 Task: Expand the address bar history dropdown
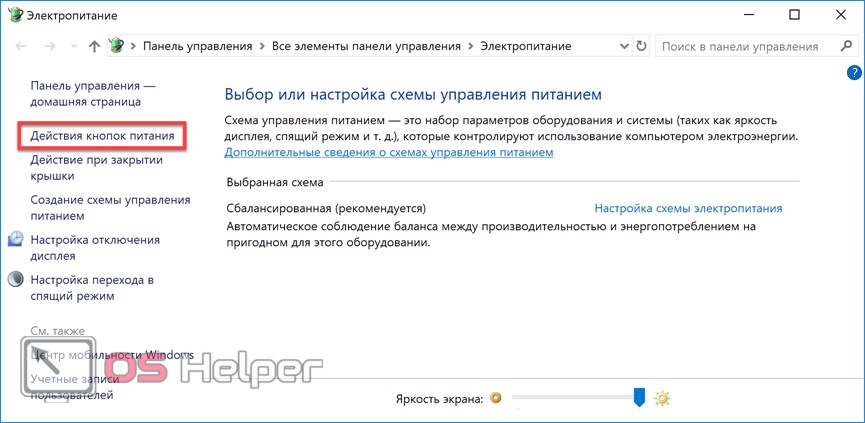click(x=624, y=46)
